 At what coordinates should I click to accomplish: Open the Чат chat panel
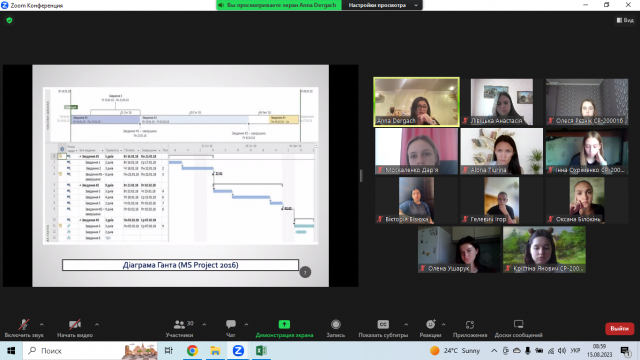point(231,328)
